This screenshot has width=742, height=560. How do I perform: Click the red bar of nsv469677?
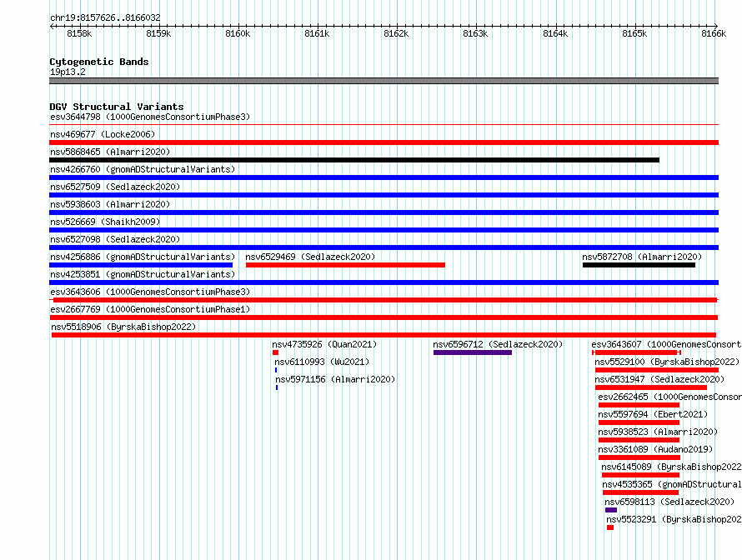(384, 142)
